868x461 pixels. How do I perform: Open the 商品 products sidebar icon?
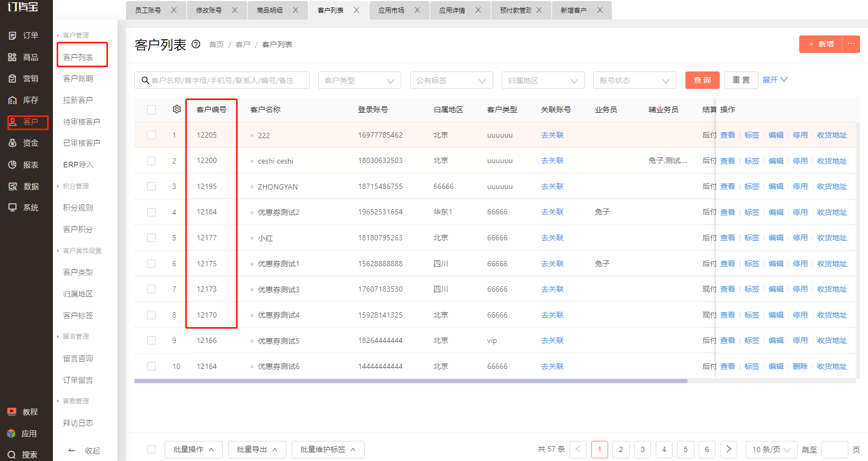pos(12,57)
